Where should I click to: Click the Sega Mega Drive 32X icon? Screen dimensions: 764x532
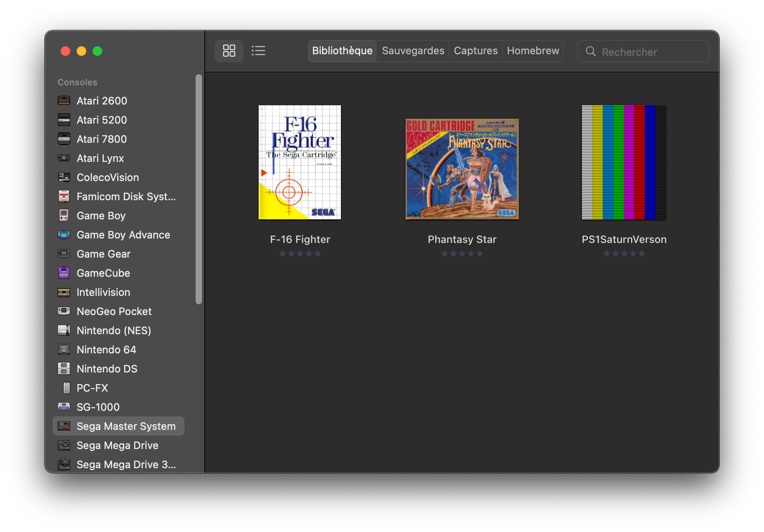point(64,464)
